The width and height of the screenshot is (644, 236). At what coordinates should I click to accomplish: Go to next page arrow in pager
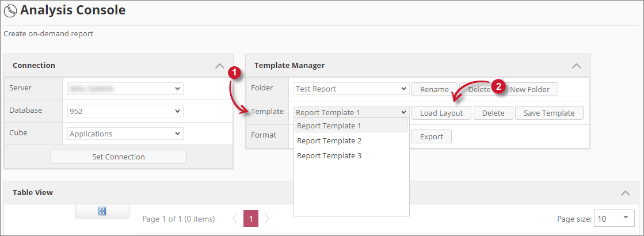point(267,219)
